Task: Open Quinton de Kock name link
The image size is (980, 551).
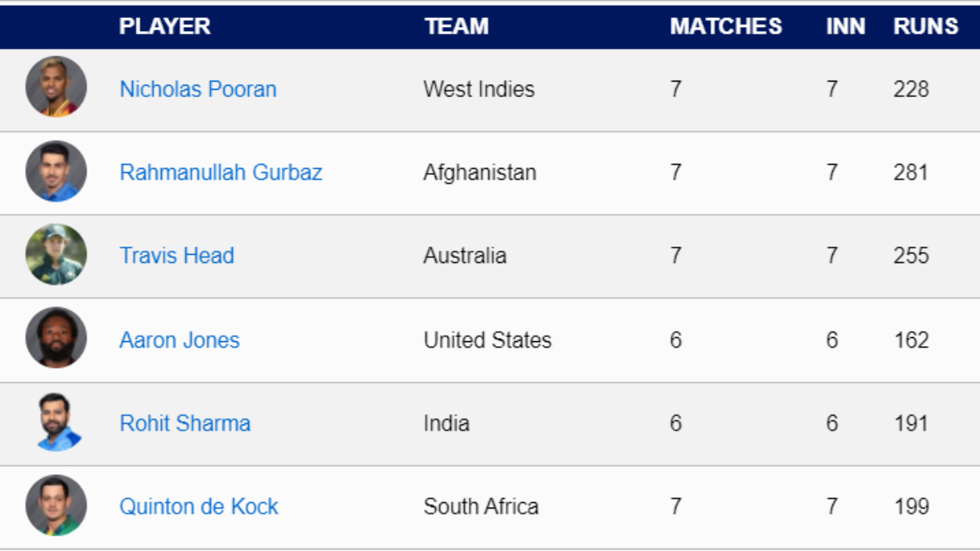Action: point(198,506)
